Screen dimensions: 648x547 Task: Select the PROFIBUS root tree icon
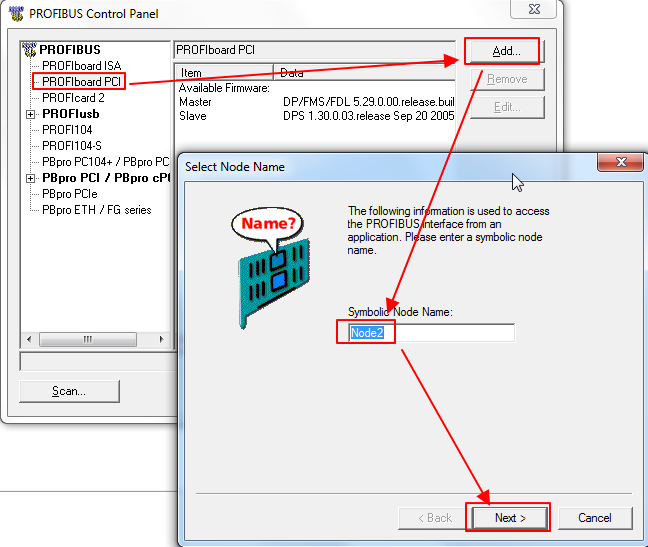pos(29,50)
